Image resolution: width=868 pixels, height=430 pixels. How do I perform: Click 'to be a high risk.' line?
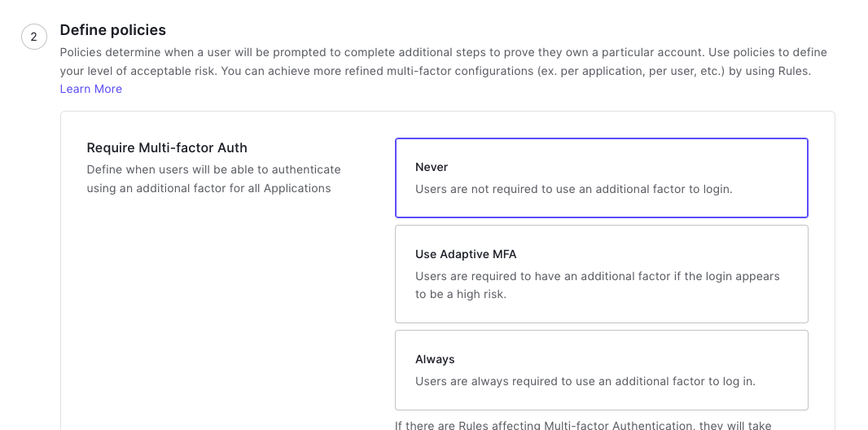tap(461, 295)
